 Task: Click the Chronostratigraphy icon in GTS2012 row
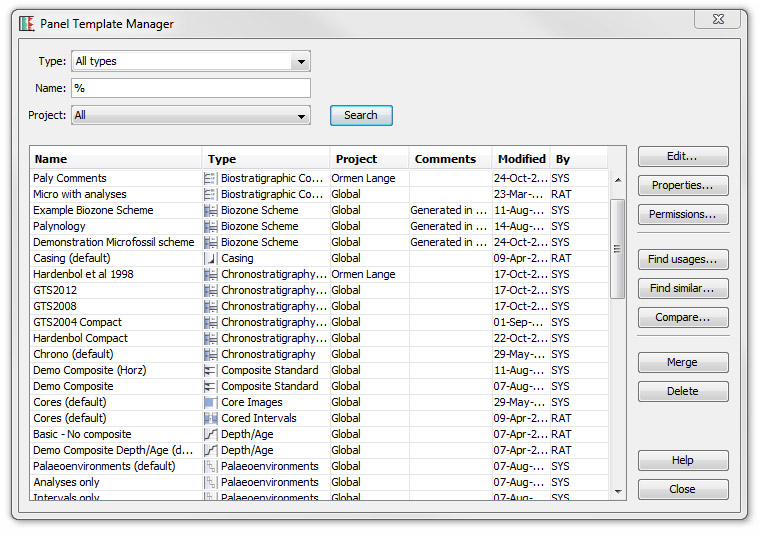(211, 290)
